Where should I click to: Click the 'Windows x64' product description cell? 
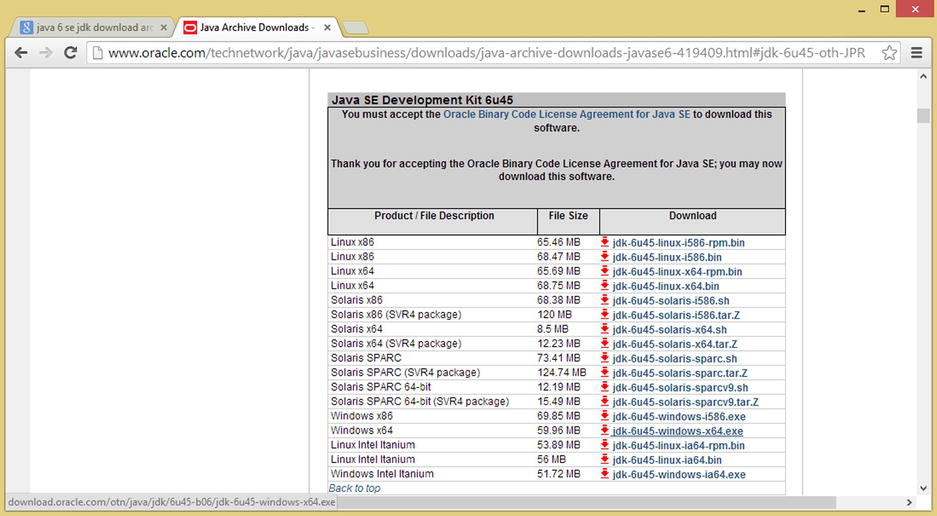[x=362, y=430]
